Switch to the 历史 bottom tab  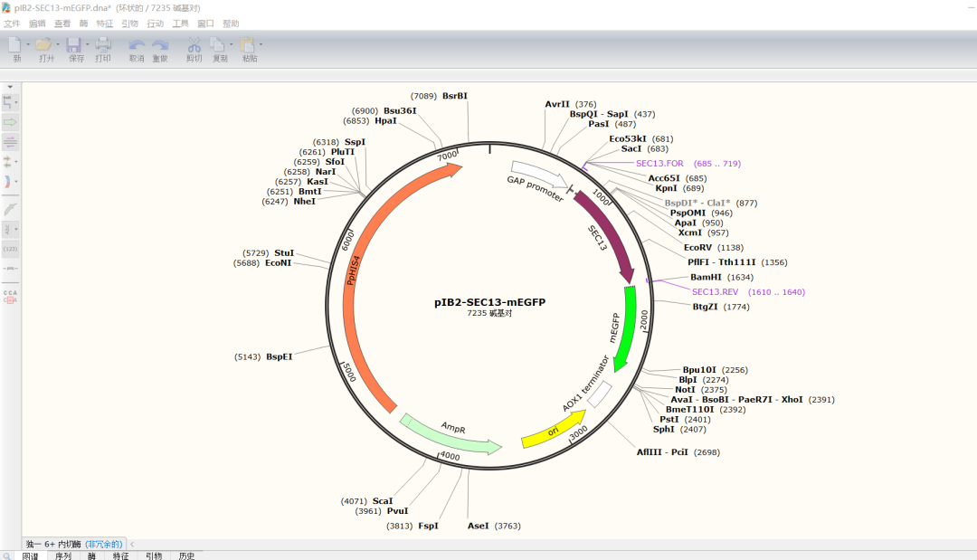pyautogui.click(x=186, y=555)
